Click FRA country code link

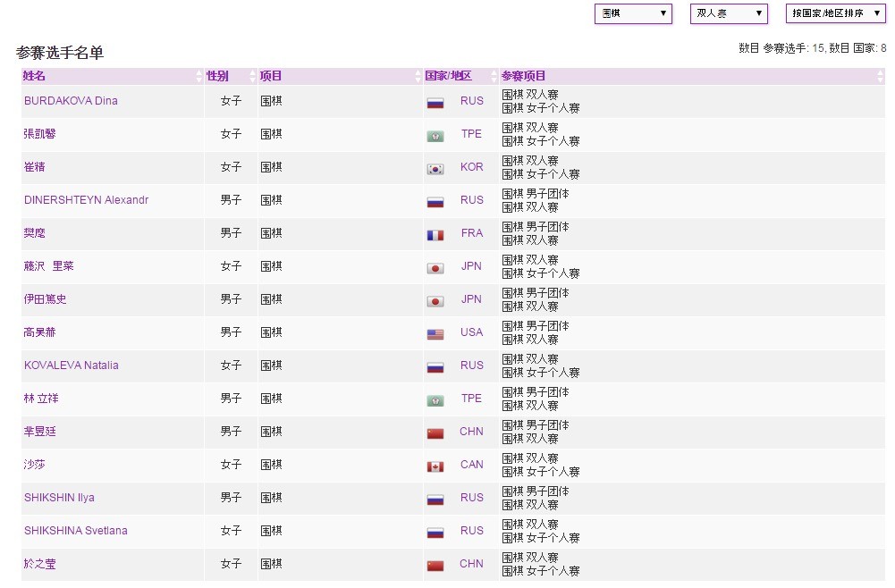pos(471,233)
